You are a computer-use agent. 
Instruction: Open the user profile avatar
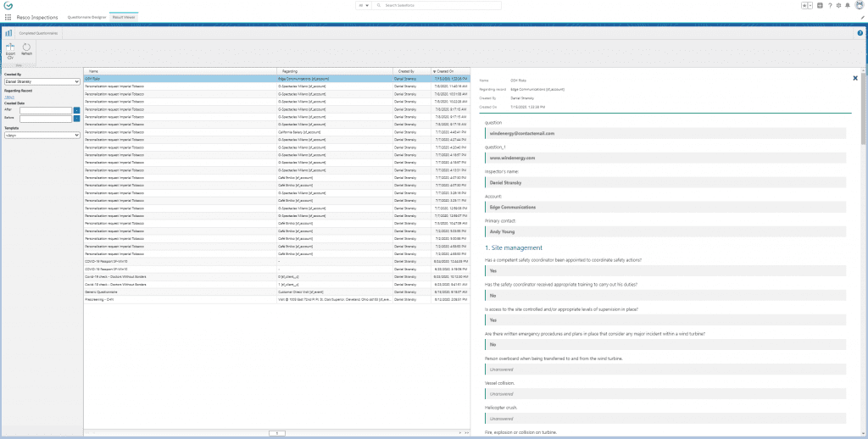click(x=860, y=5)
